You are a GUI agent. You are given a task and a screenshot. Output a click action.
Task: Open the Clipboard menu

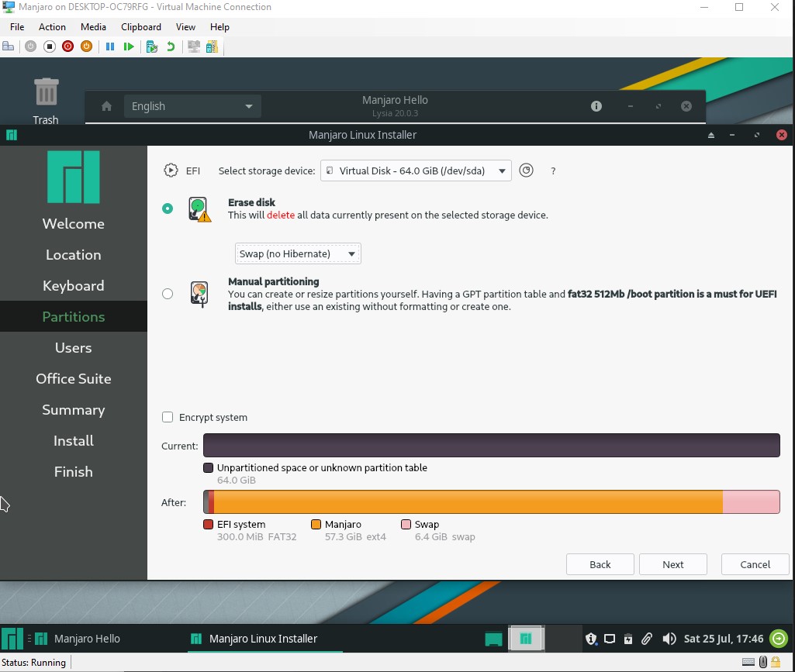[140, 26]
